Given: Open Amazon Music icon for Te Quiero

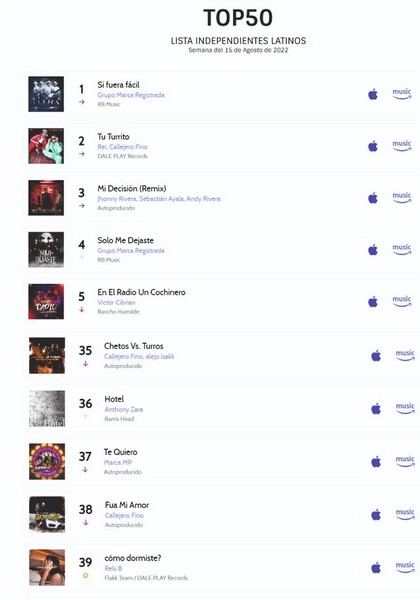Looking at the screenshot, I should pyautogui.click(x=405, y=461).
